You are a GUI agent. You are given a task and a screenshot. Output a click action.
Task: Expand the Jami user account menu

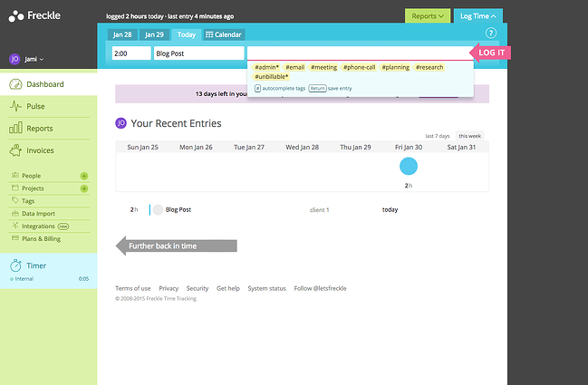28,59
